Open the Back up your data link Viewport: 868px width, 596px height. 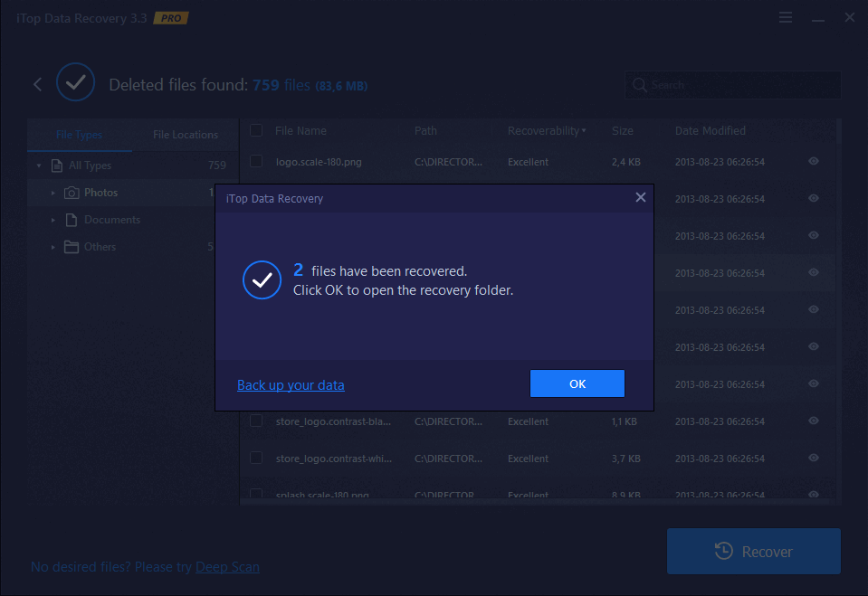(291, 384)
